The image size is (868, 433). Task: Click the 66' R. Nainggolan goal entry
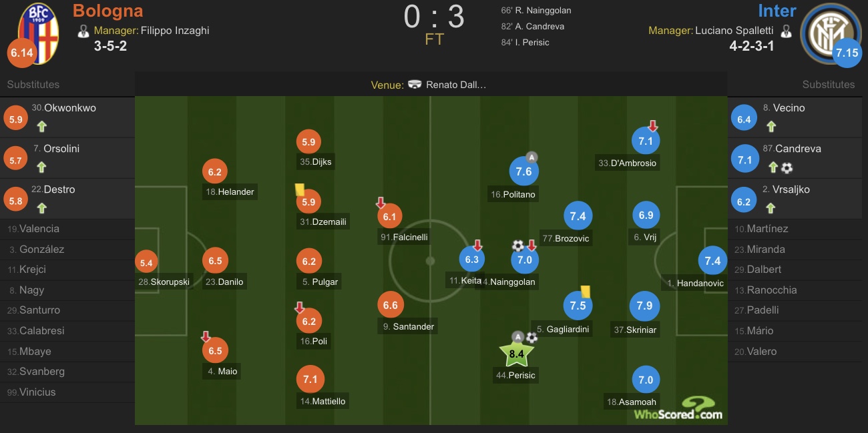pos(535,11)
